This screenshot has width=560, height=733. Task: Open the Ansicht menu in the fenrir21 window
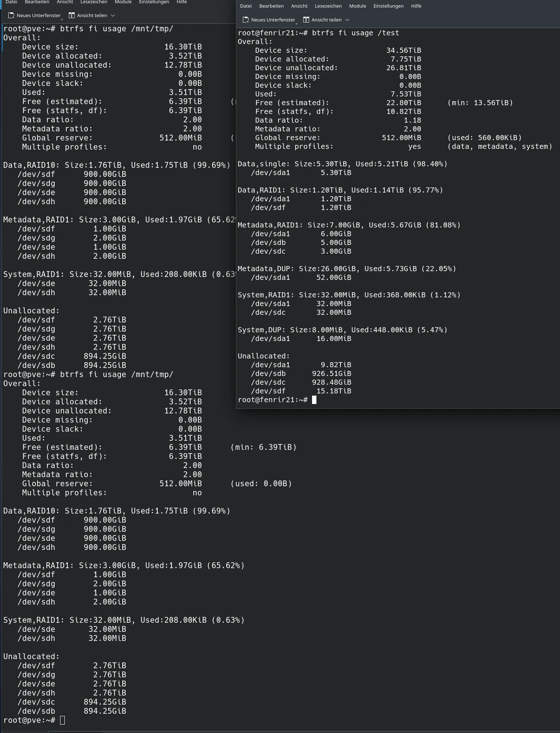click(x=299, y=6)
